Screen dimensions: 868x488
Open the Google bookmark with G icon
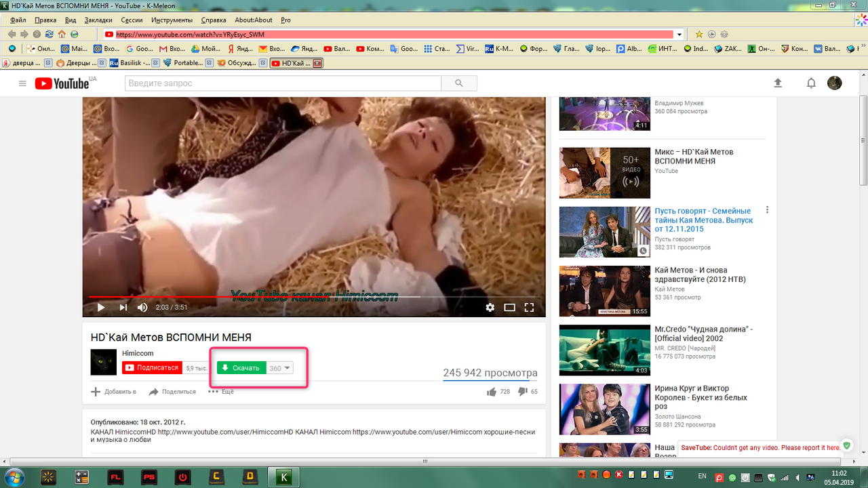coord(140,49)
